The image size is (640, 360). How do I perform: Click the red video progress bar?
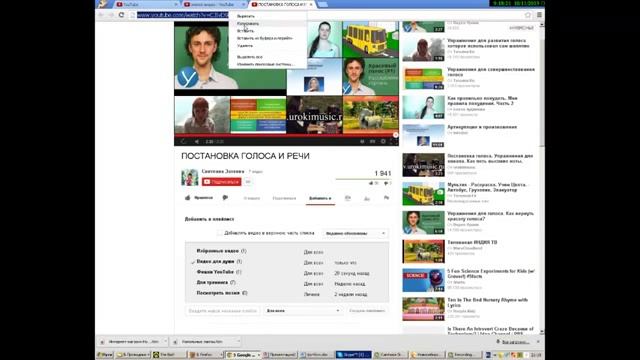[286, 135]
